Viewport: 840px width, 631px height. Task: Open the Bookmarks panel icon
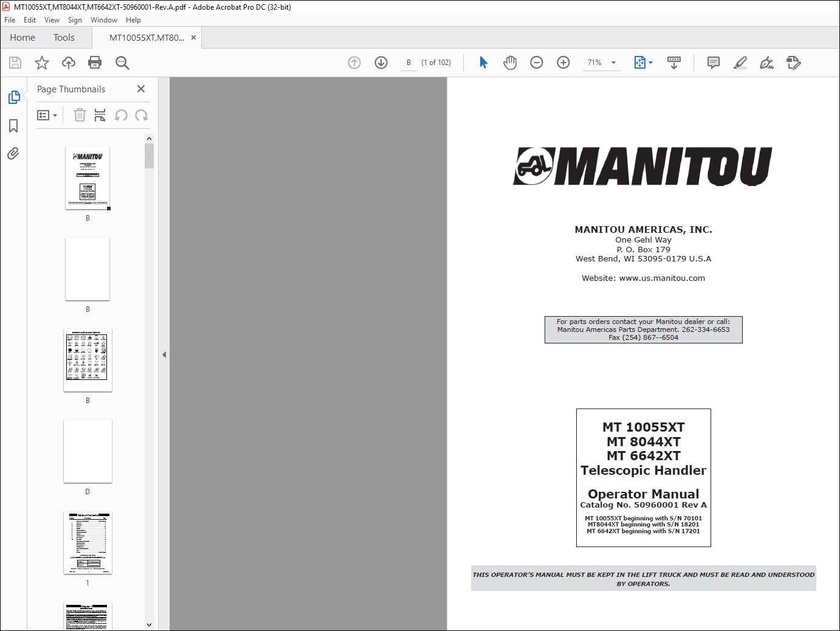(13, 126)
